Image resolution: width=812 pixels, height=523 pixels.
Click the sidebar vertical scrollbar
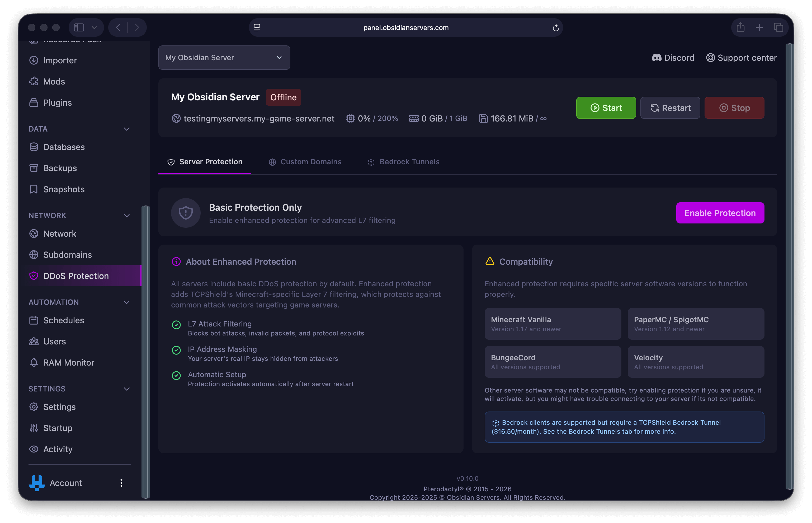point(145,352)
